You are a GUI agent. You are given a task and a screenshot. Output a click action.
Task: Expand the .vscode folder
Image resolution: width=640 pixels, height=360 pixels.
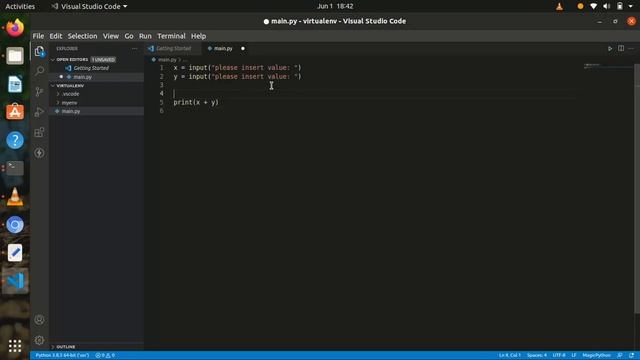click(70, 94)
